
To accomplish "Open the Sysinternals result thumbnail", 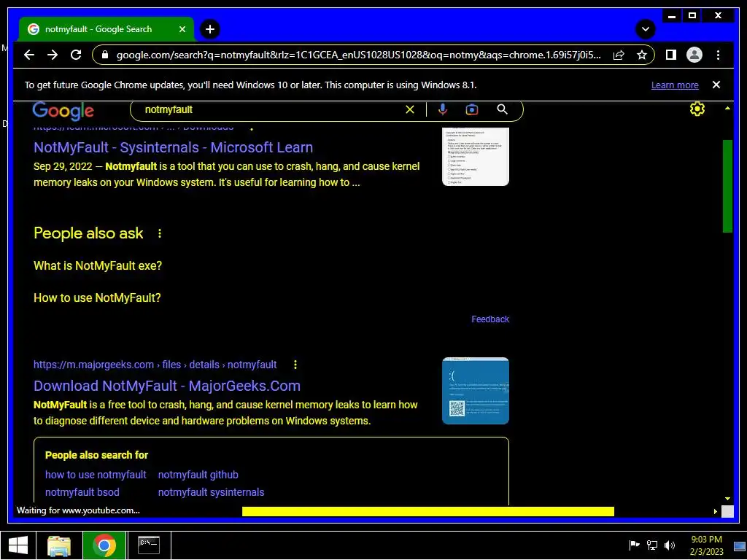I will tap(476, 156).
